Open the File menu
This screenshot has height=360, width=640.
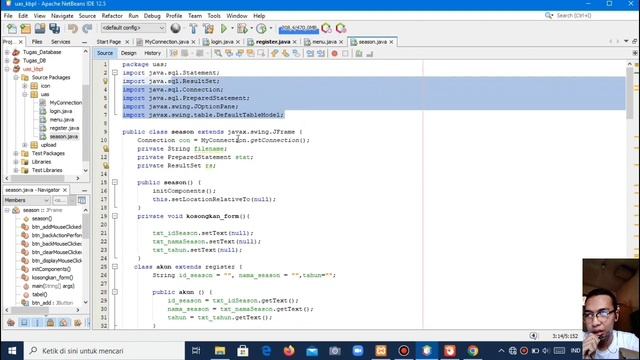point(8,16)
